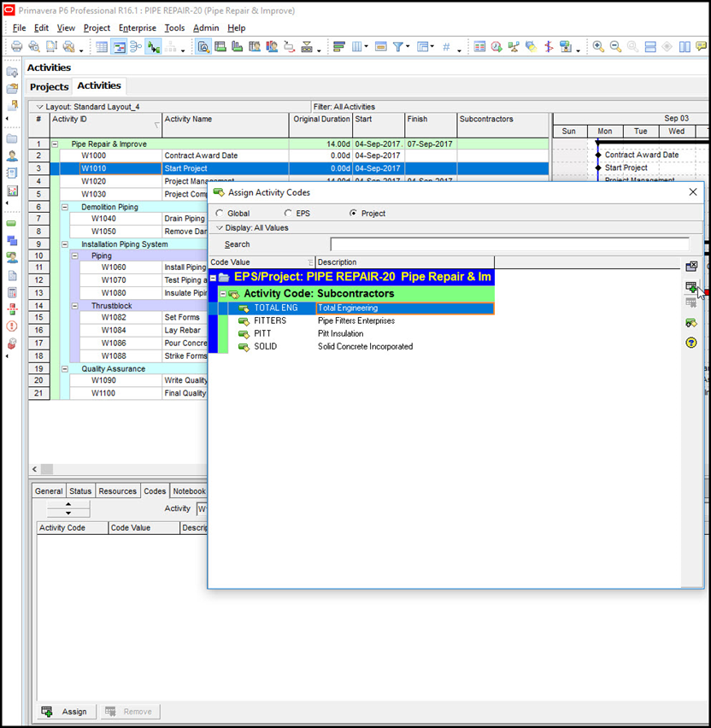Screen dimensions: 711x728
Task: Open Resource Assignments sidebar icon
Action: [x=12, y=257]
